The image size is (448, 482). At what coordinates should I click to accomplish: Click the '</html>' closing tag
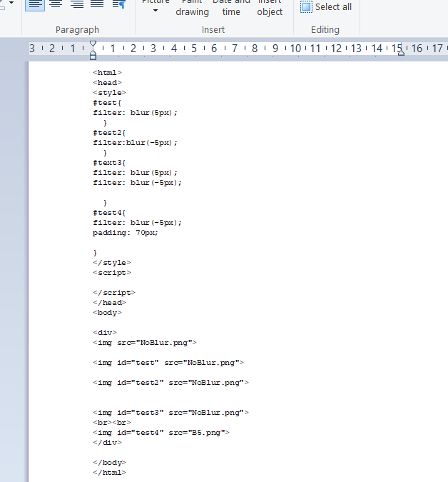110,473
